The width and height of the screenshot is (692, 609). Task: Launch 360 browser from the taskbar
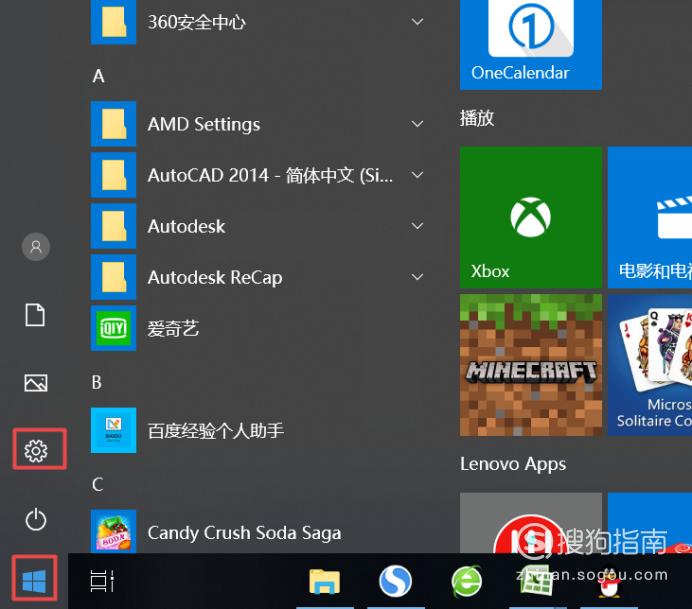click(466, 581)
